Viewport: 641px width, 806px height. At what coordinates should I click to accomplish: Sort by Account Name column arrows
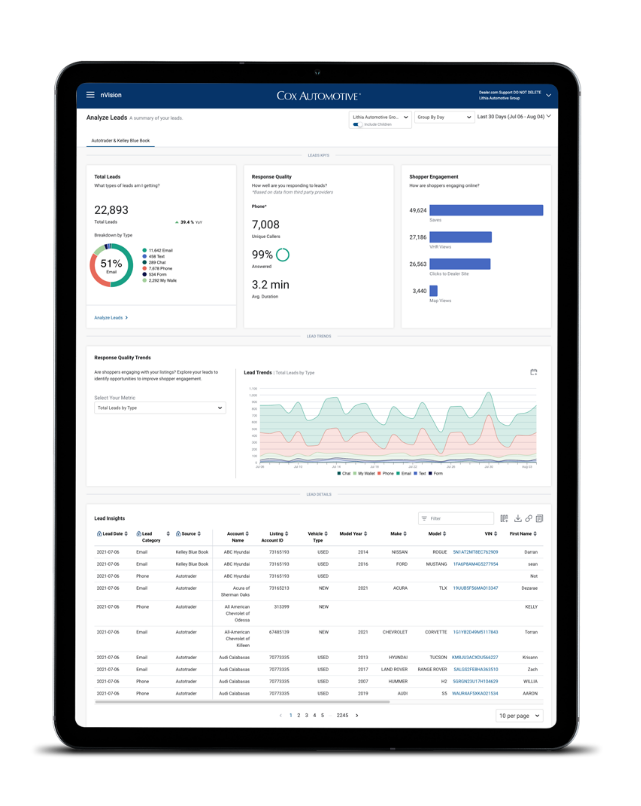coord(247,534)
